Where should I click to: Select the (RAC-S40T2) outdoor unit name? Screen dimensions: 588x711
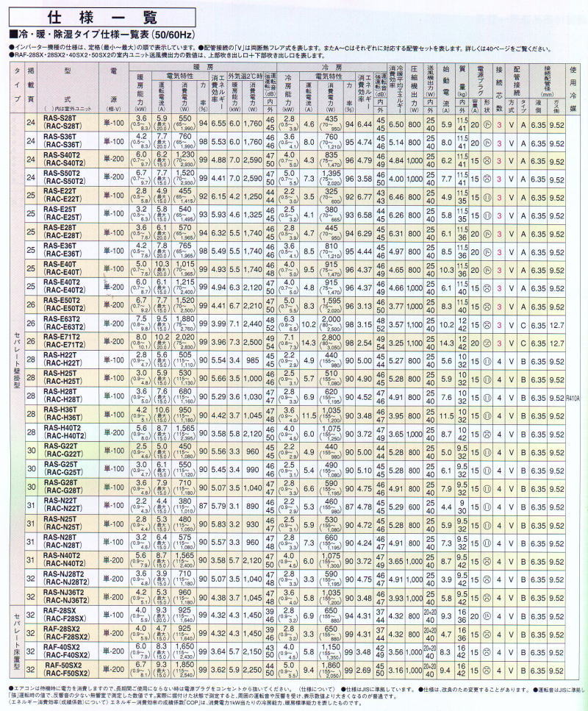tap(65, 163)
